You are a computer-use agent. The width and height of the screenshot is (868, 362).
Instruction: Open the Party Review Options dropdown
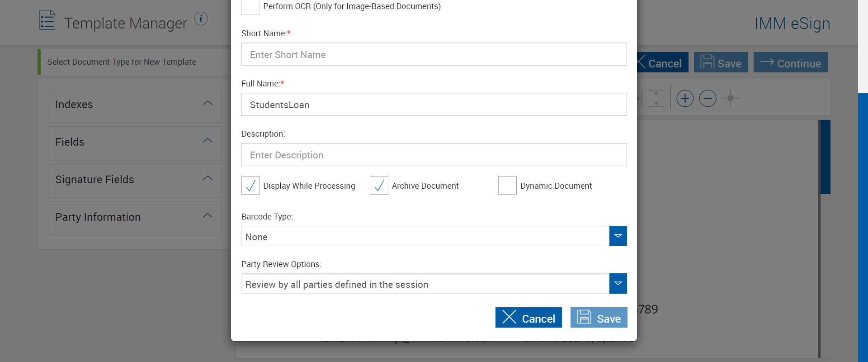click(x=618, y=284)
